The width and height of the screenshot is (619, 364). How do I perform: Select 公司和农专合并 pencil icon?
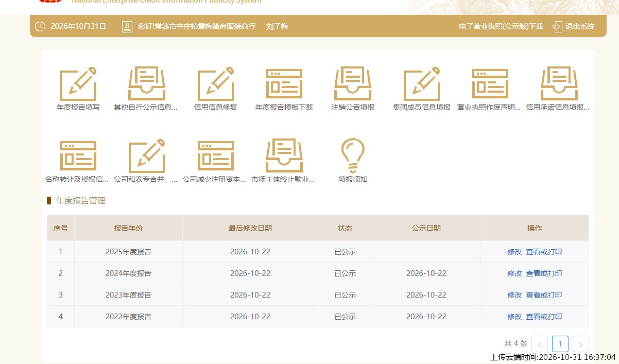click(x=146, y=155)
